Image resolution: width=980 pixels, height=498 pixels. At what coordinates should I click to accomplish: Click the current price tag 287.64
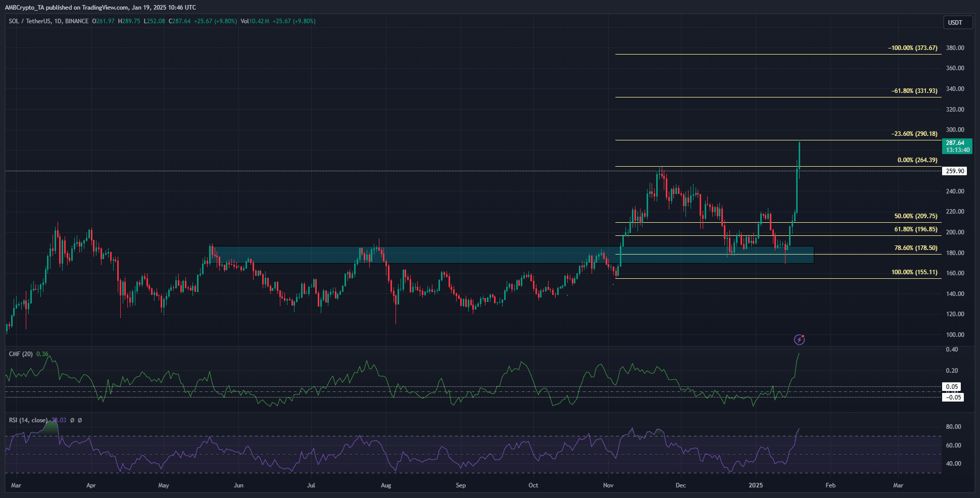pyautogui.click(x=957, y=146)
